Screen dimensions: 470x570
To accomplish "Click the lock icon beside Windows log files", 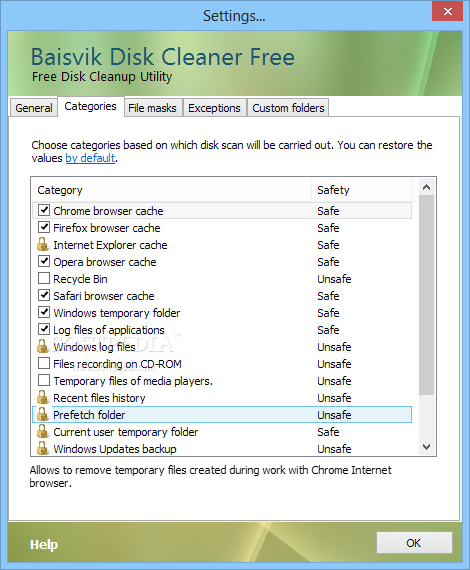I will [x=43, y=346].
